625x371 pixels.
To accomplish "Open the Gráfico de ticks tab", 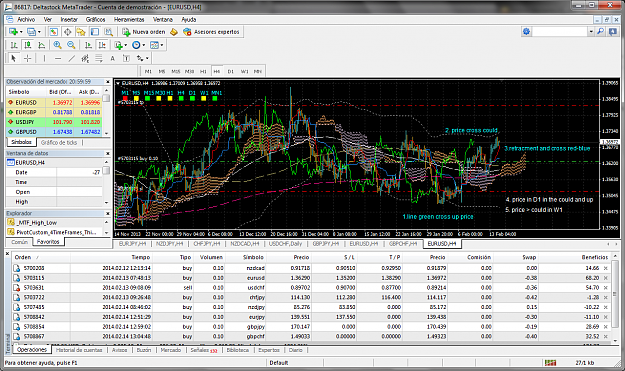I will [59, 142].
